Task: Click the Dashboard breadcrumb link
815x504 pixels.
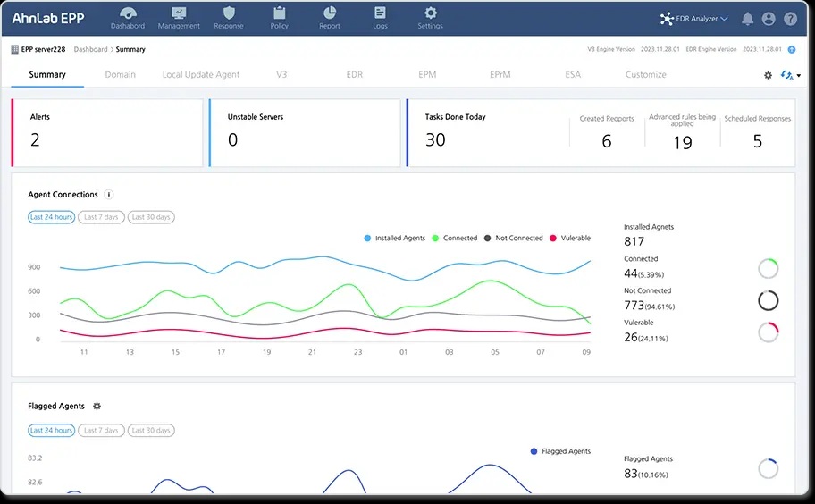Action: 90,49
